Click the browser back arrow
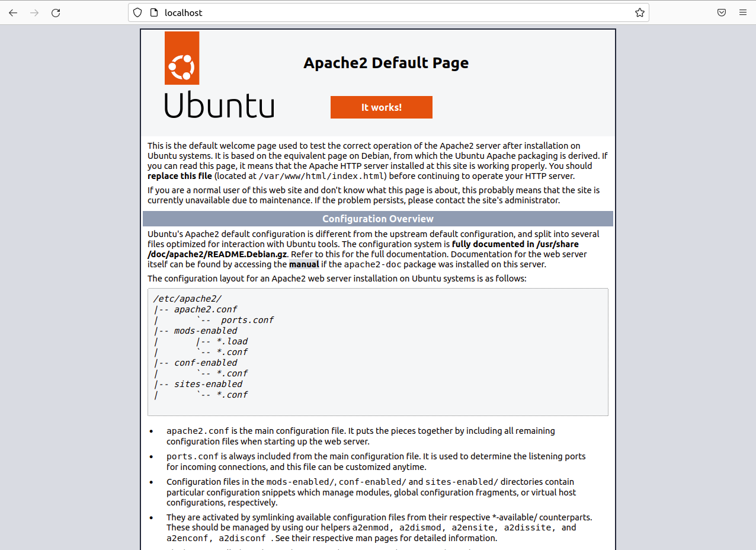 [x=13, y=12]
